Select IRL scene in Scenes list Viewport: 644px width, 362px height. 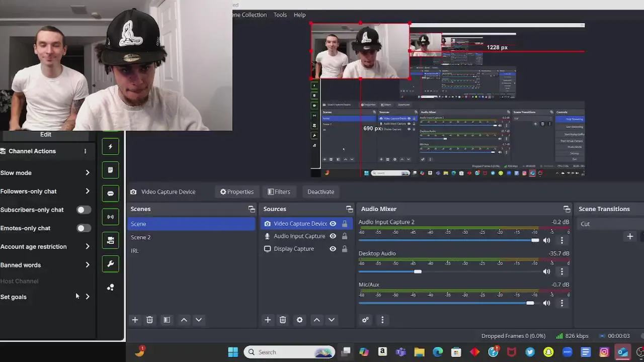(x=191, y=250)
